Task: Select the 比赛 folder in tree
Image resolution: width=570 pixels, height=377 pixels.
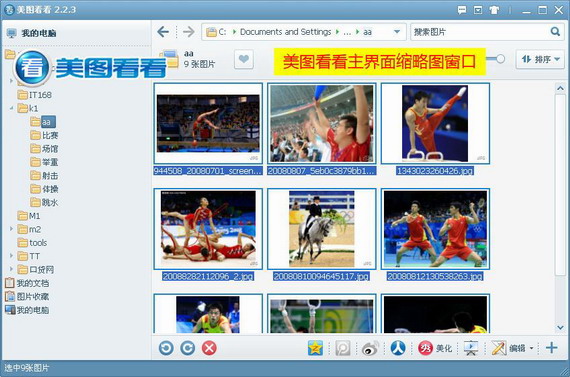Action: [44, 135]
